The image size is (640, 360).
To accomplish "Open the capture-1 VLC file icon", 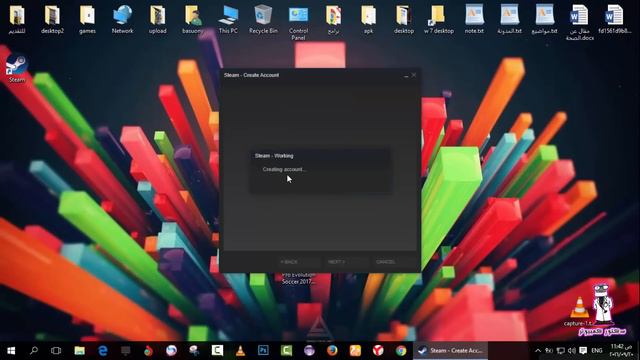I will 580,310.
